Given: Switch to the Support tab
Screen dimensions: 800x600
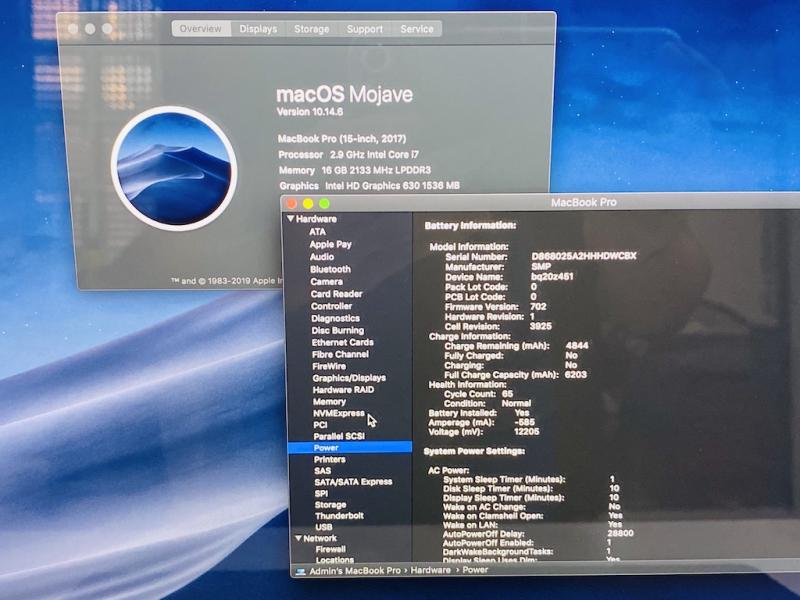Looking at the screenshot, I should pos(364,29).
